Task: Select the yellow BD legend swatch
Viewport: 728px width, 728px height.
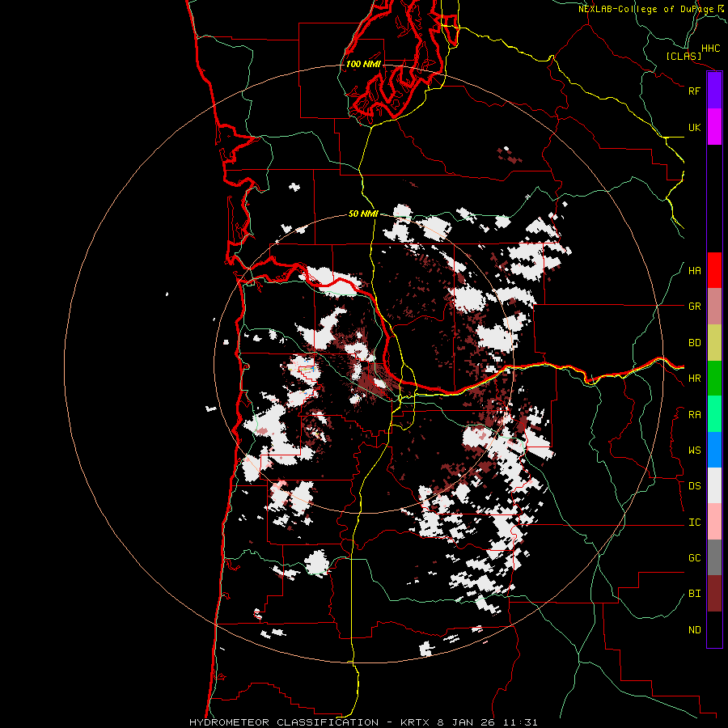Action: click(x=714, y=343)
